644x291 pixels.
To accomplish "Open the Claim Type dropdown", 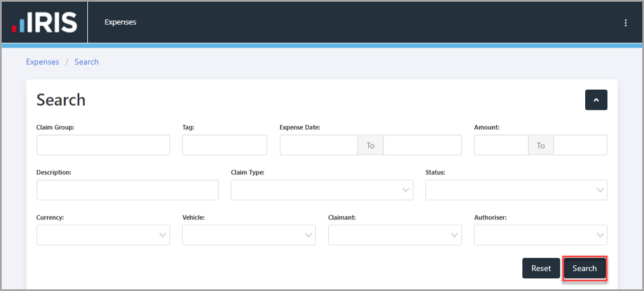I will 321,190.
